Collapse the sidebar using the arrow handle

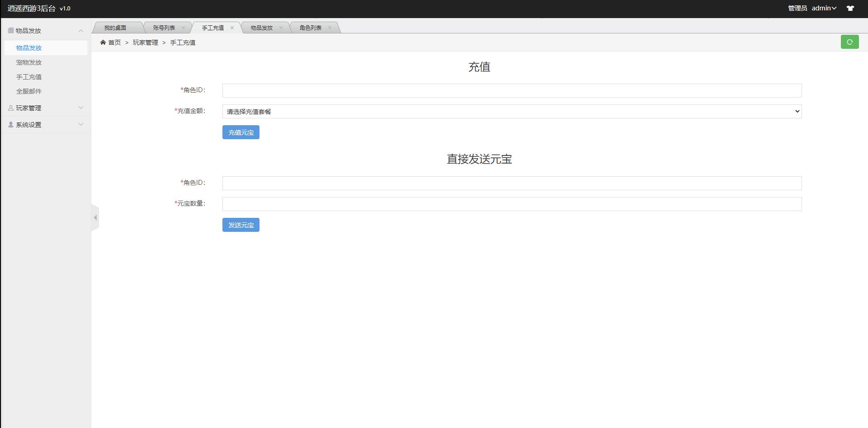pos(95,217)
